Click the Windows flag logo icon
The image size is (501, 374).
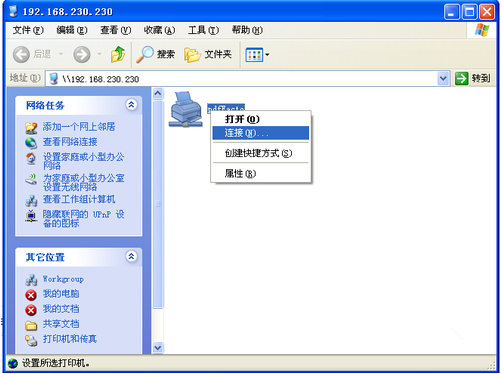[x=482, y=30]
